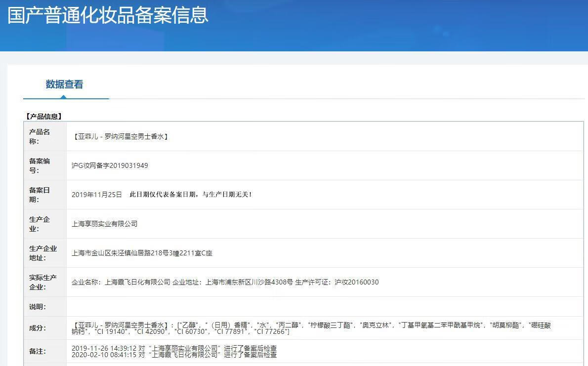This screenshot has height=366, width=588.
Task: Click the note 此日期仅代表备案日期，与生产日期无关
Action: [x=191, y=195]
